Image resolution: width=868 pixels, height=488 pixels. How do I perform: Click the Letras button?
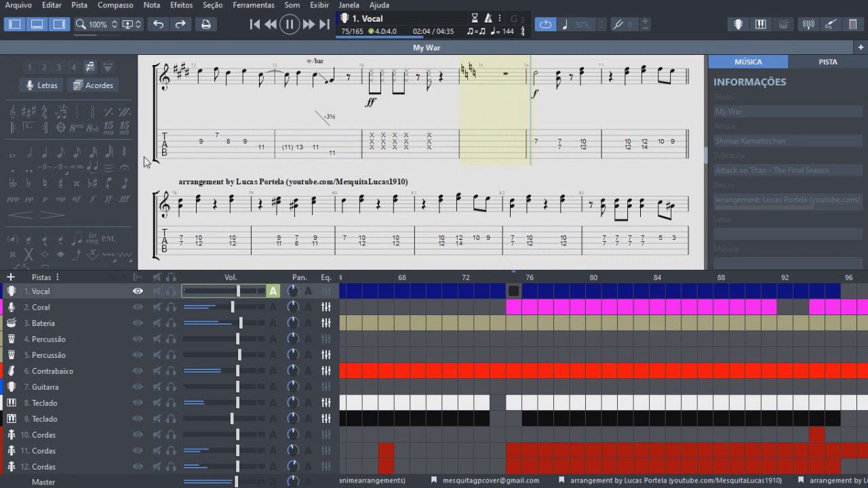click(41, 85)
